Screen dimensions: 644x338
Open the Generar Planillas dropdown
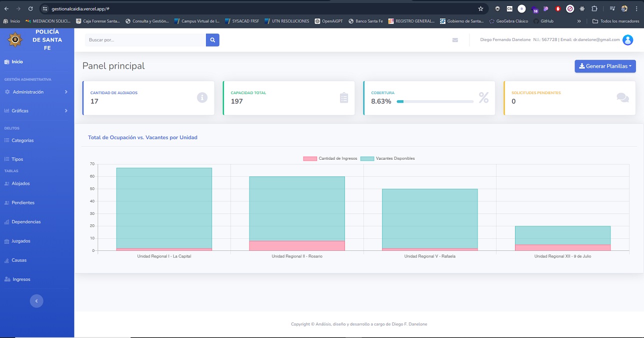point(605,66)
